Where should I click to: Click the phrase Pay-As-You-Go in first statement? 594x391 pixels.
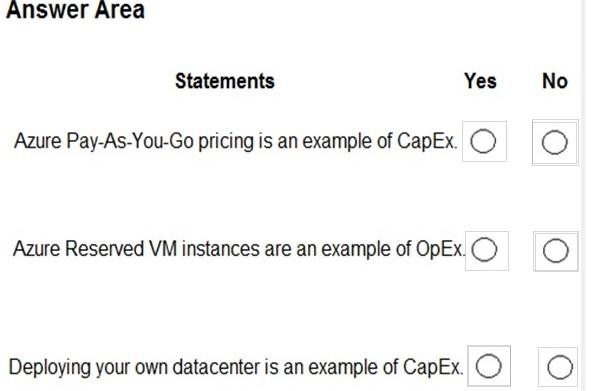click(130, 141)
